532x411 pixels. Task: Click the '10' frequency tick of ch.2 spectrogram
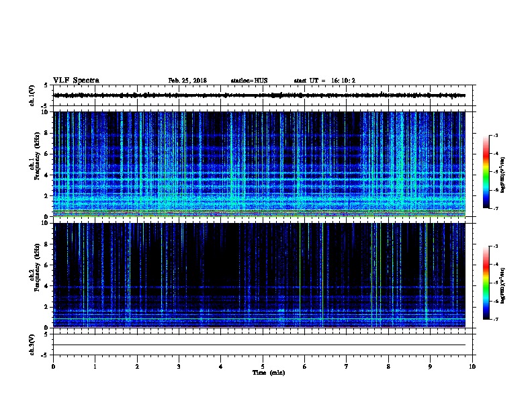pyautogui.click(x=46, y=223)
